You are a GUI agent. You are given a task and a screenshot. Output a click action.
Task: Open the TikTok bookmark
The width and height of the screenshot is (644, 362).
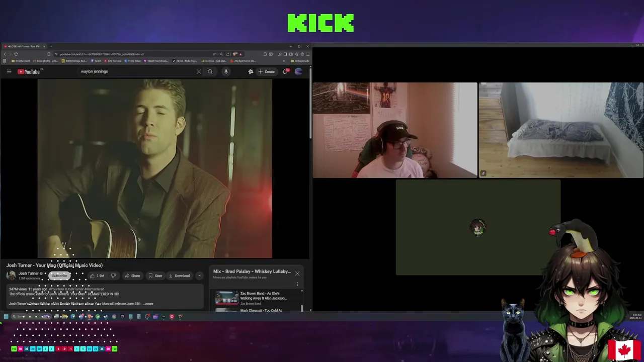click(185, 61)
